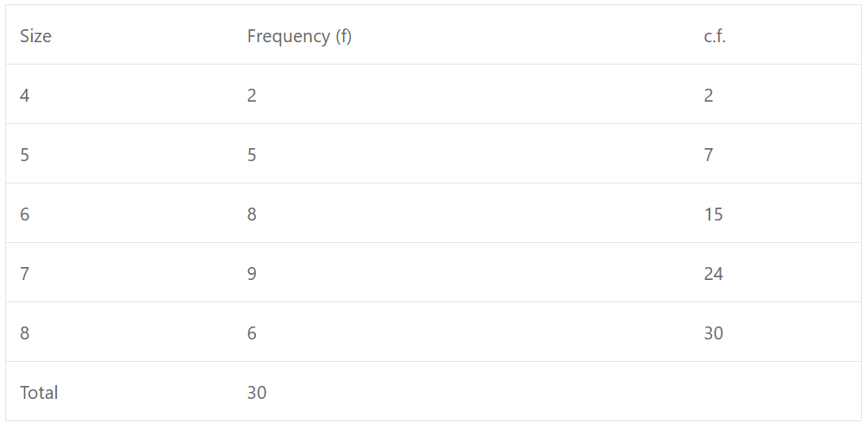Click the empty c.f. cell in the Total row
Screen dimensions: 868x429
tap(775, 391)
